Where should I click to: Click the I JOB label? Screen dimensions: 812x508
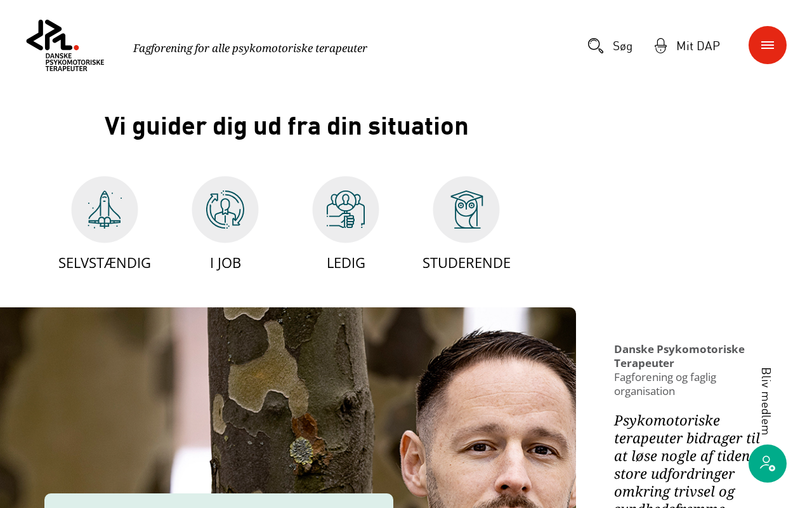(225, 263)
